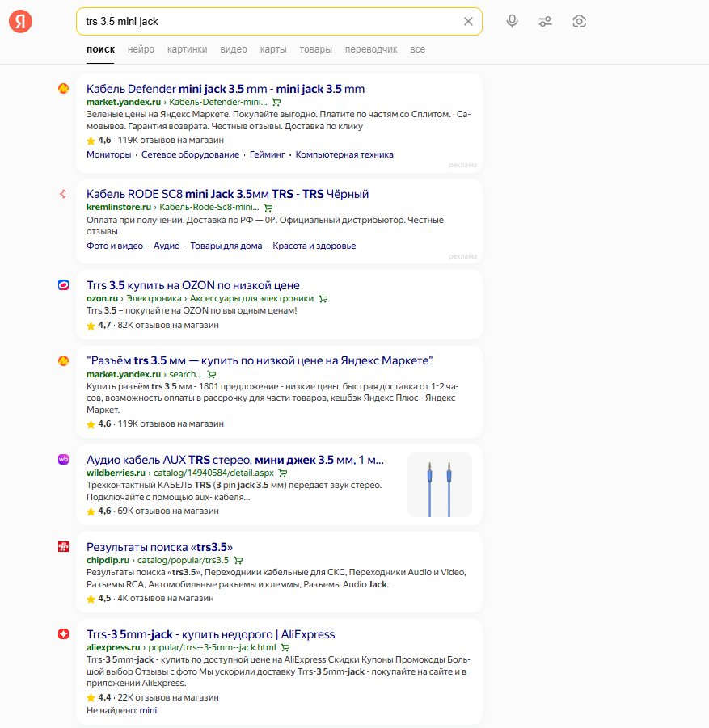Open the Yandex home logo
709x728 pixels.
pyautogui.click(x=20, y=21)
